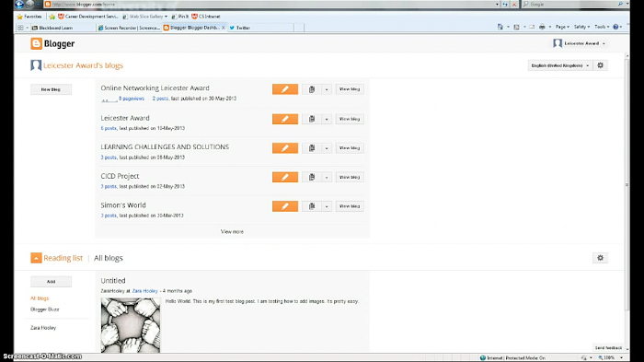This screenshot has width=644, height=362.
Task: Click the IE Home toolbar icon
Action: click(500, 27)
